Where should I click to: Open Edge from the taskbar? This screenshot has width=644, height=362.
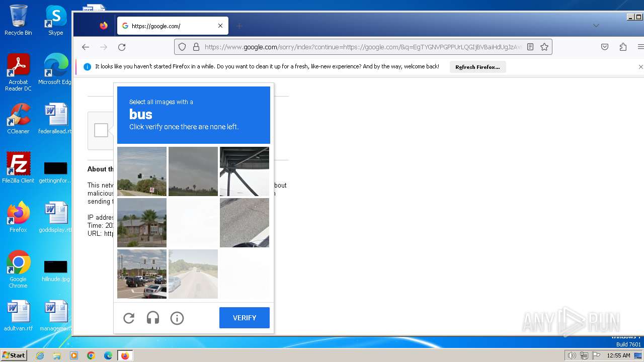pyautogui.click(x=108, y=355)
